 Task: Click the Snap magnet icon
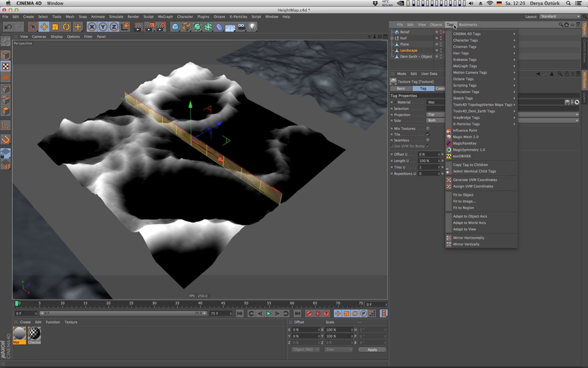pyautogui.click(x=6, y=140)
